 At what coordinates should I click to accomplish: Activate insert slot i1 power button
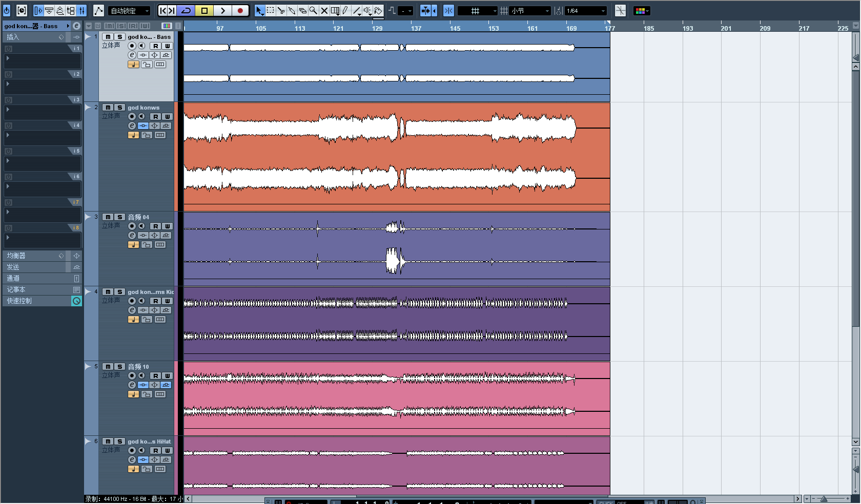8,49
